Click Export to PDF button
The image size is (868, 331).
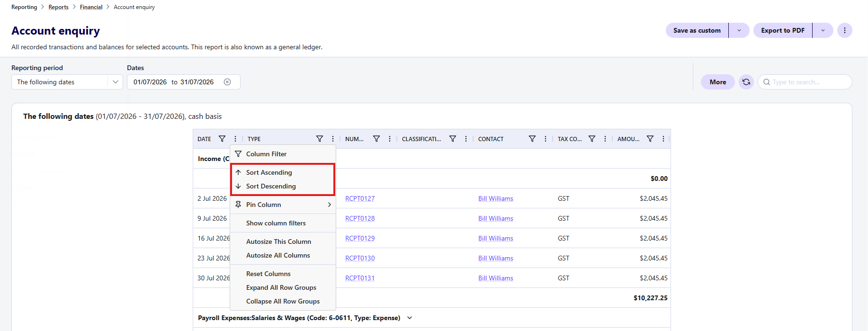coord(783,30)
